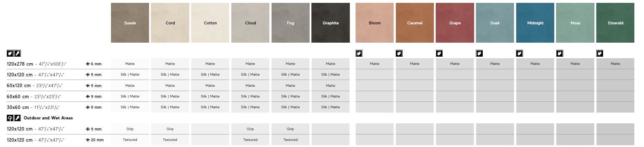Click the leaf icon above the Midnight column
The height and width of the screenshot is (147, 644).
[519, 53]
